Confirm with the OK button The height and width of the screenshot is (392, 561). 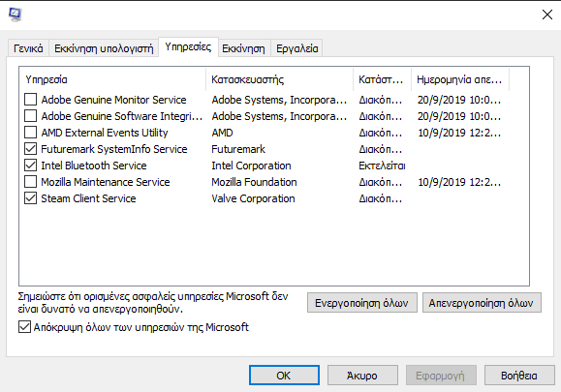pyautogui.click(x=284, y=376)
